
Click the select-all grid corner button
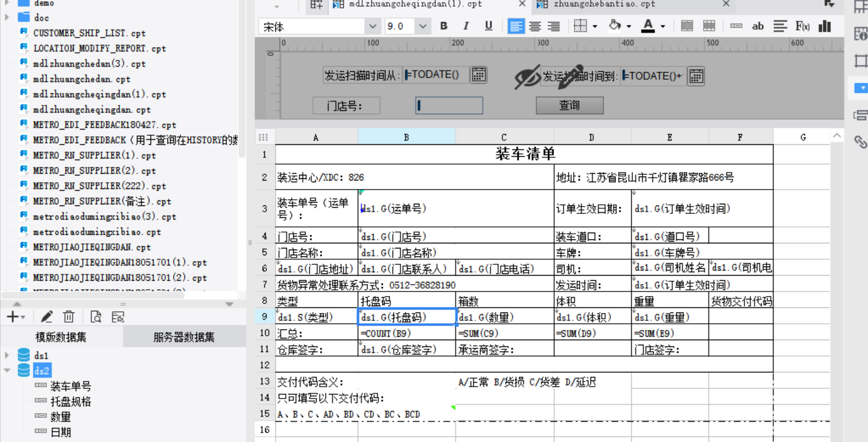tap(264, 136)
